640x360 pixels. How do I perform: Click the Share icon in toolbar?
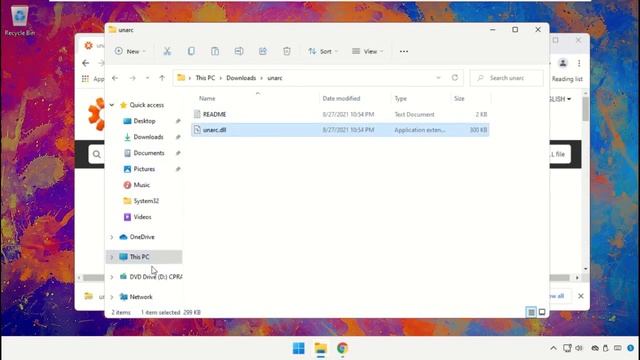coord(262,51)
